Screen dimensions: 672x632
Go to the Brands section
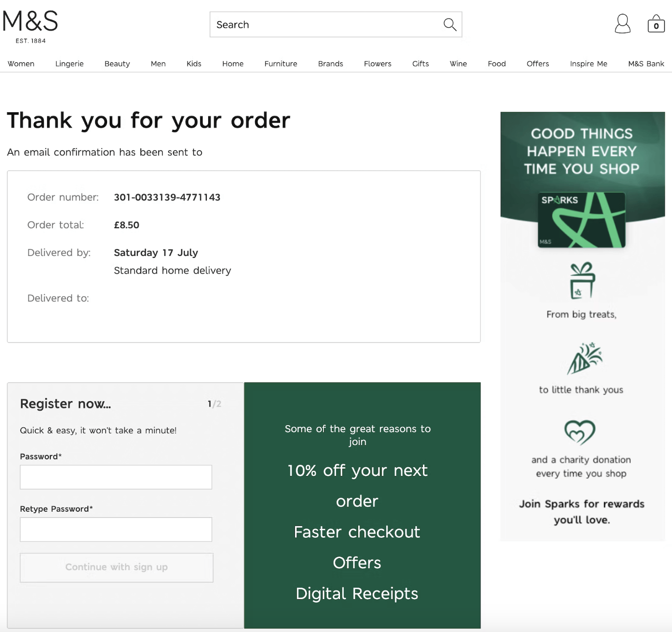(x=330, y=64)
